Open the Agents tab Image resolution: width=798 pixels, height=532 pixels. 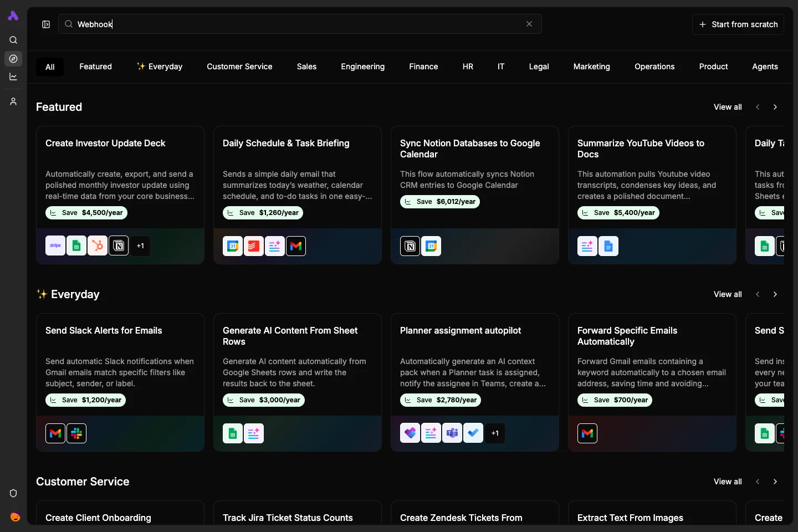765,66
